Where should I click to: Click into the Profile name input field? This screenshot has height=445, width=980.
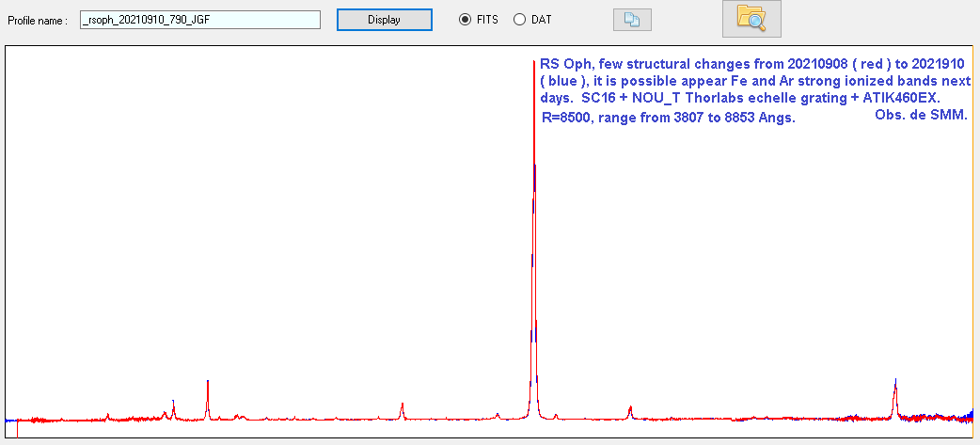200,20
